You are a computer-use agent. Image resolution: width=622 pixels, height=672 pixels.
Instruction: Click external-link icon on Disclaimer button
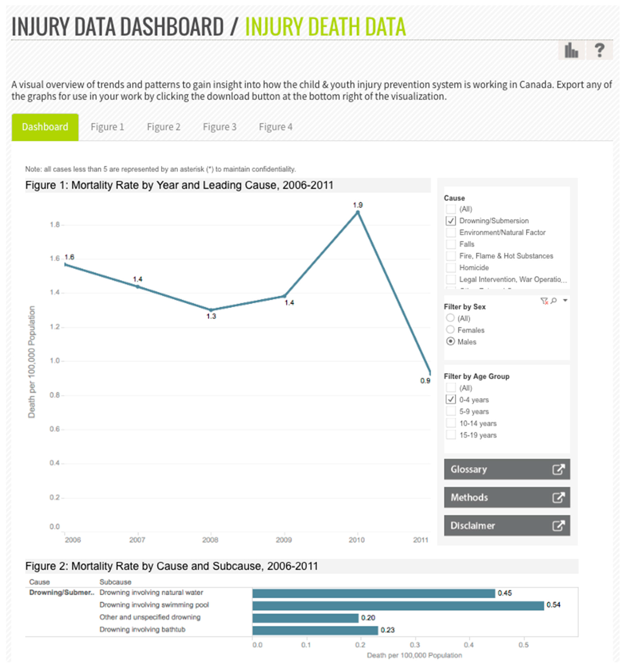pos(558,526)
